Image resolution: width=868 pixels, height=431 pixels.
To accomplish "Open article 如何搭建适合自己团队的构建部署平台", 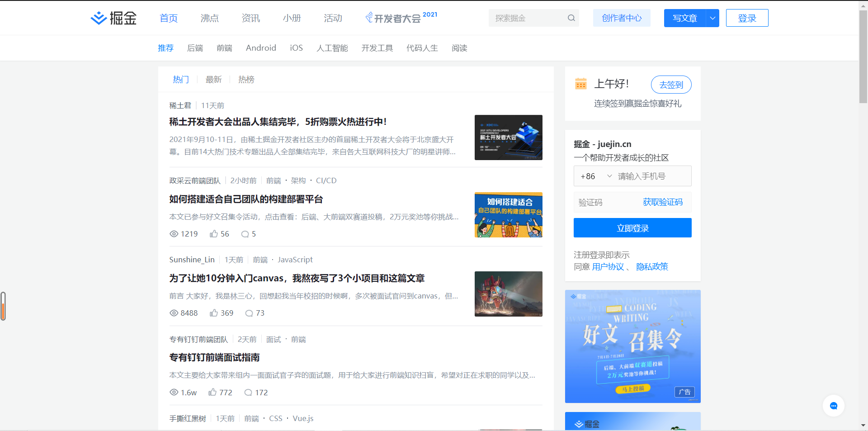I will [246, 199].
